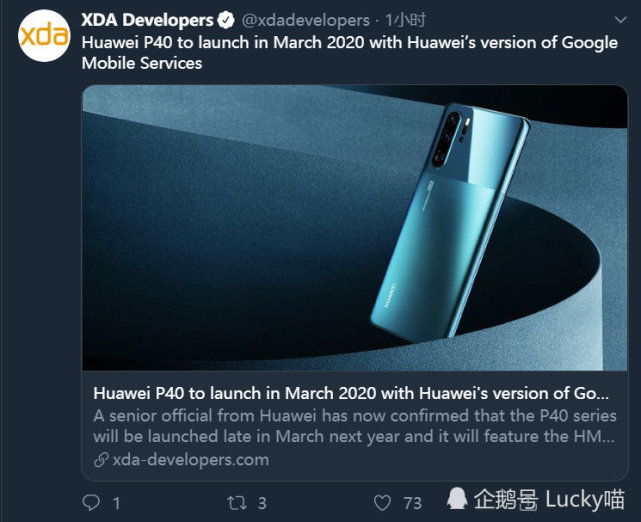Like the tweet with the heart icon

point(382,503)
